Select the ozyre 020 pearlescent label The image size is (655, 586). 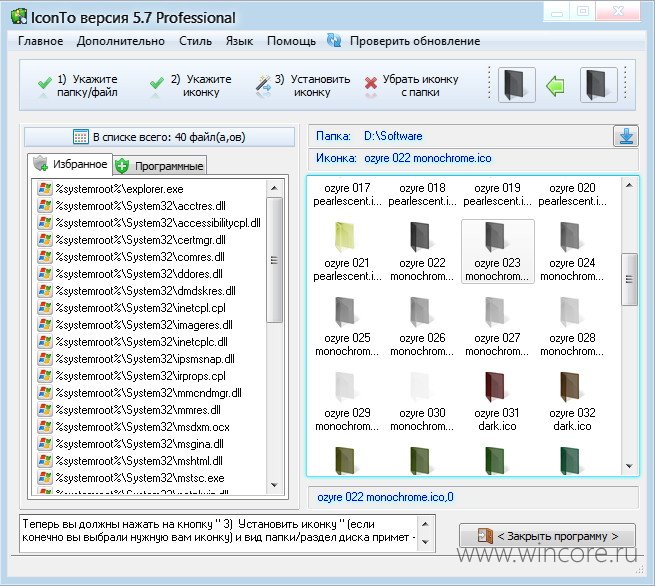coord(572,195)
